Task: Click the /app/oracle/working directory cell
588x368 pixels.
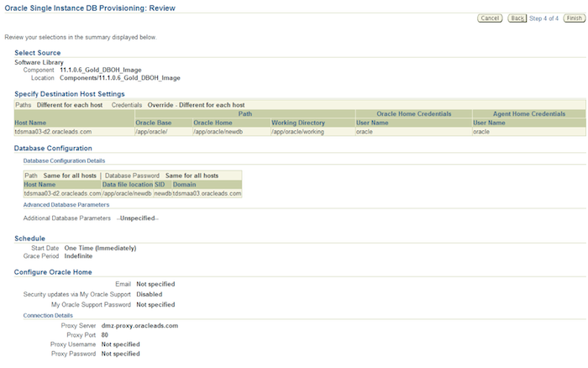Action: click(297, 132)
